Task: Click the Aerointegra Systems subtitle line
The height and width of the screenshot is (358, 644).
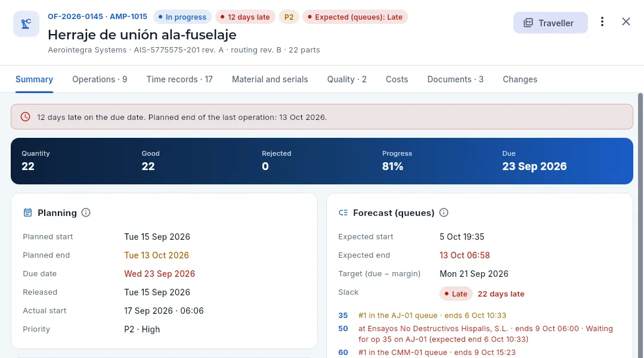Action: [x=184, y=50]
